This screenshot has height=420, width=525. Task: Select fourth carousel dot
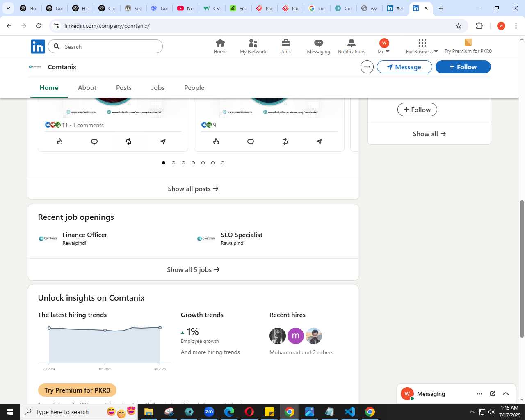193,163
